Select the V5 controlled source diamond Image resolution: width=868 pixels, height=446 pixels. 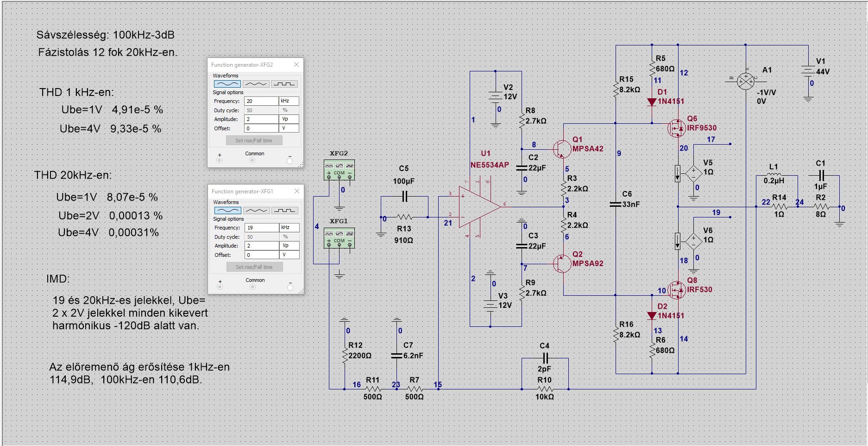coord(693,174)
